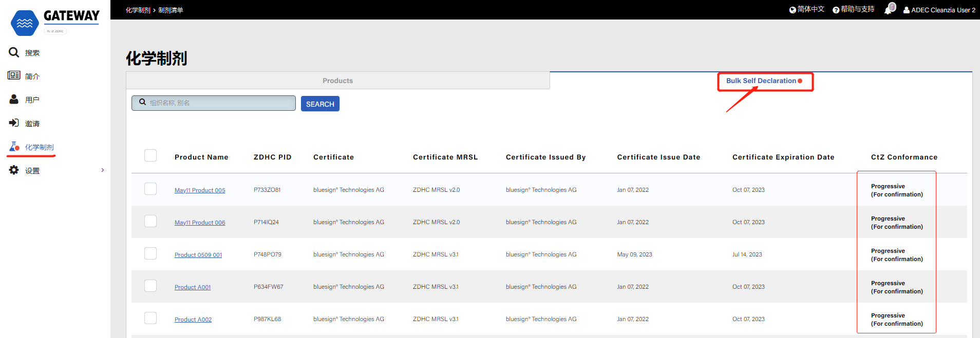Click PID cell P733ZO81
Viewport: 980px width, 338px height.
point(267,190)
